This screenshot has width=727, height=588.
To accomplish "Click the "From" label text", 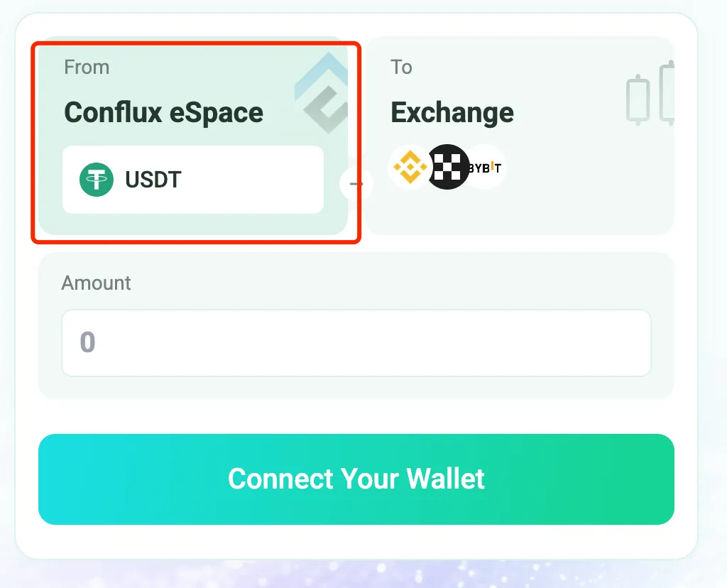I will pyautogui.click(x=87, y=67).
